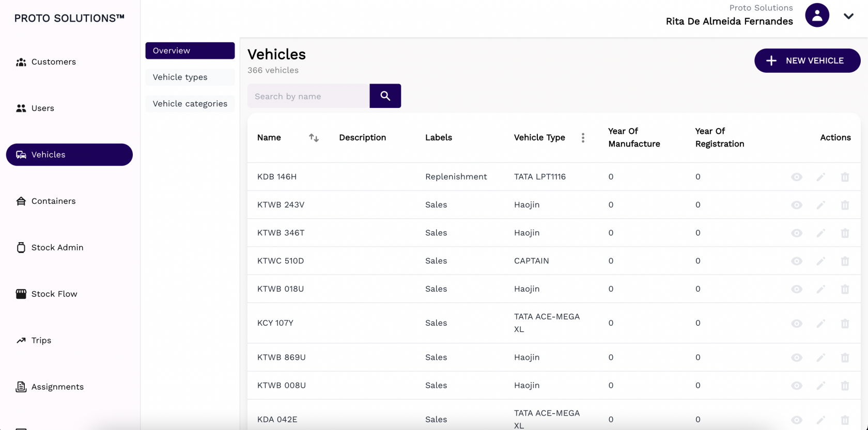Delete vehicle KTWB 243V
The height and width of the screenshot is (430, 868).
845,205
